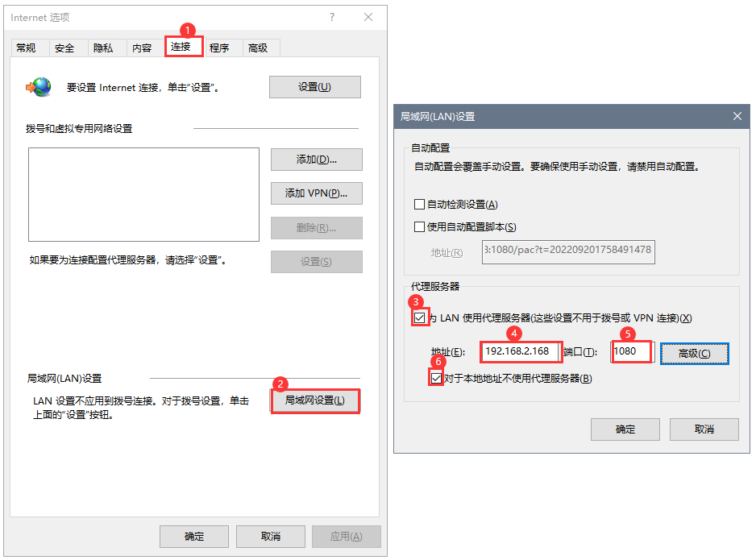Screen dimensions: 756x560
Task: Click the help question mark icon
Action: click(332, 18)
